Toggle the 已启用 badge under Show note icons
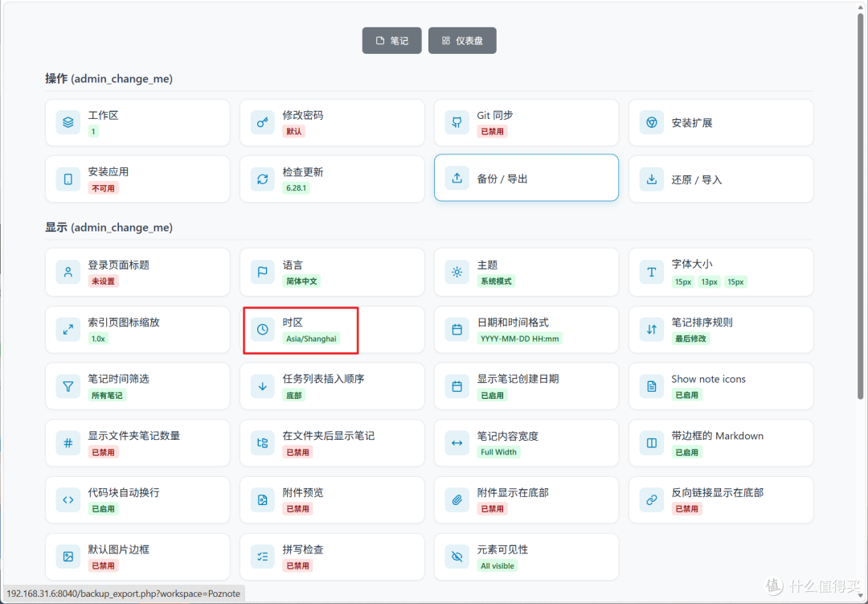Viewport: 868px width, 604px height. point(687,395)
